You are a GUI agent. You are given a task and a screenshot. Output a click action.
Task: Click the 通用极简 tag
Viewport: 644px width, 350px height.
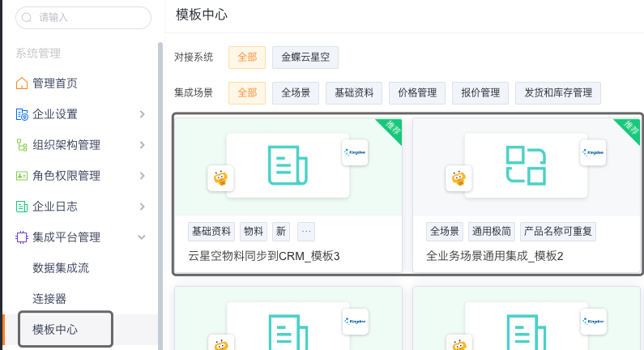tap(491, 232)
